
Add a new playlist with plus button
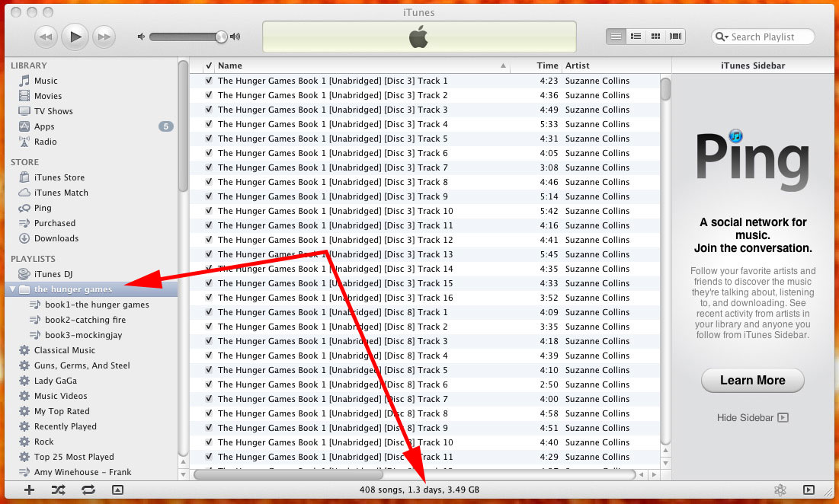(x=29, y=490)
